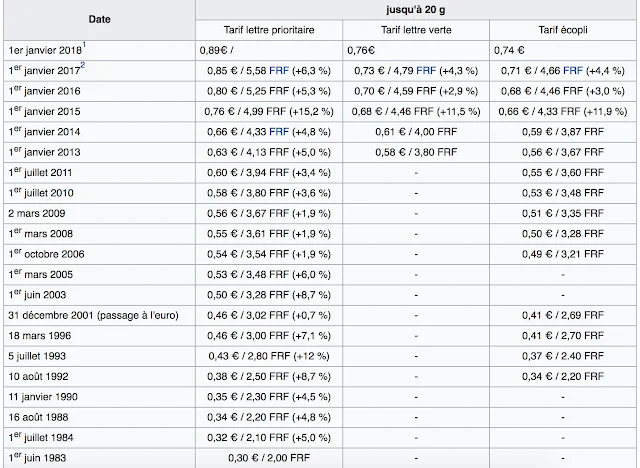Click the 'Tarif écopli' column header
Screen dimensions: 640x468
(x=563, y=30)
